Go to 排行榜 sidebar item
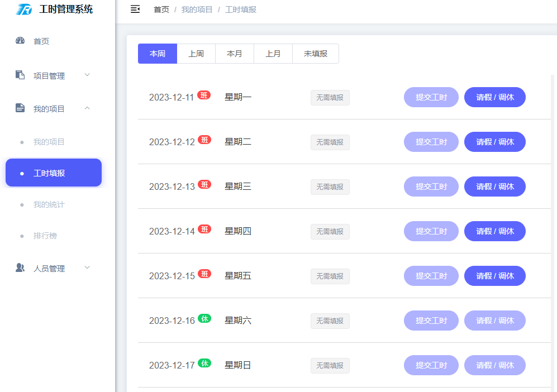The image size is (557, 392). (x=45, y=236)
